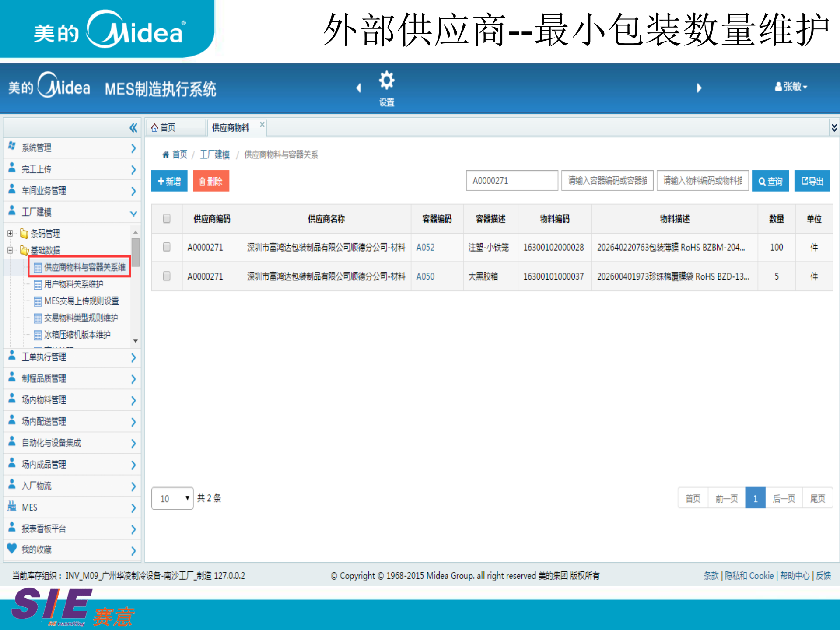Click the right navigation arrow in header

point(699,87)
